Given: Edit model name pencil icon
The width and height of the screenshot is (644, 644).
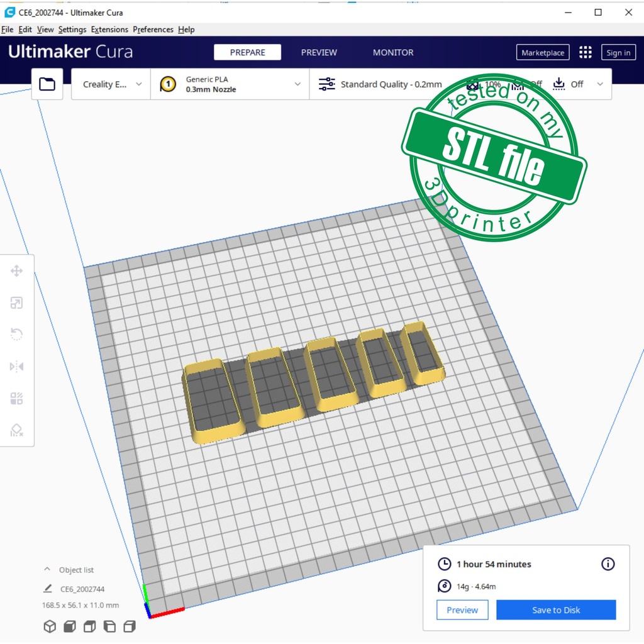Looking at the screenshot, I should click(48, 589).
